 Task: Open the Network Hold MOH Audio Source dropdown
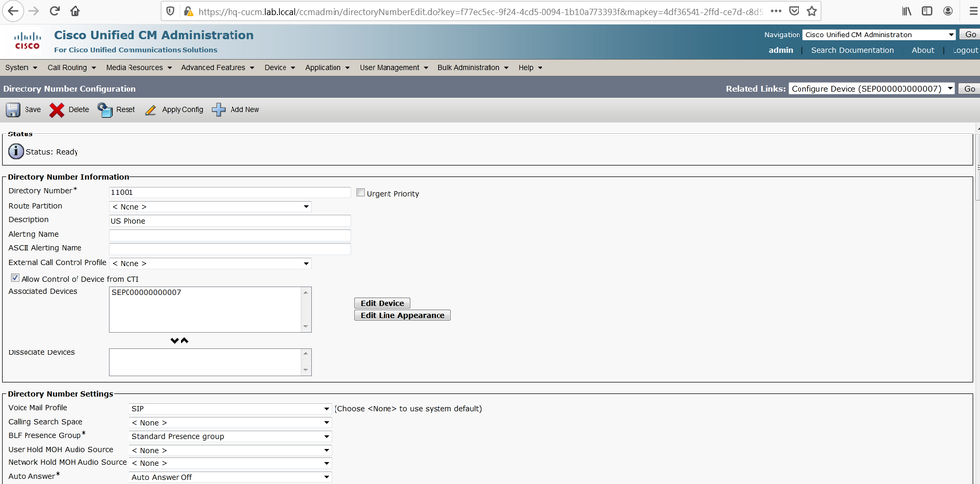(x=230, y=463)
